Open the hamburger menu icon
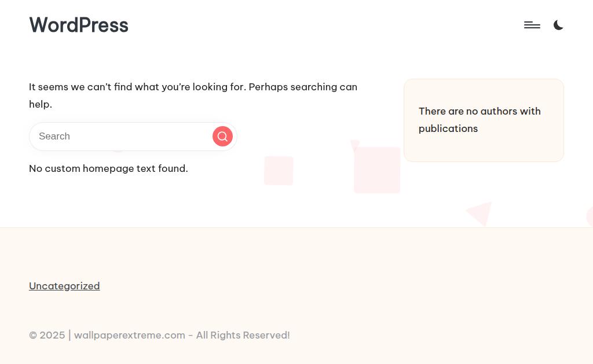This screenshot has height=364, width=593. click(x=532, y=25)
